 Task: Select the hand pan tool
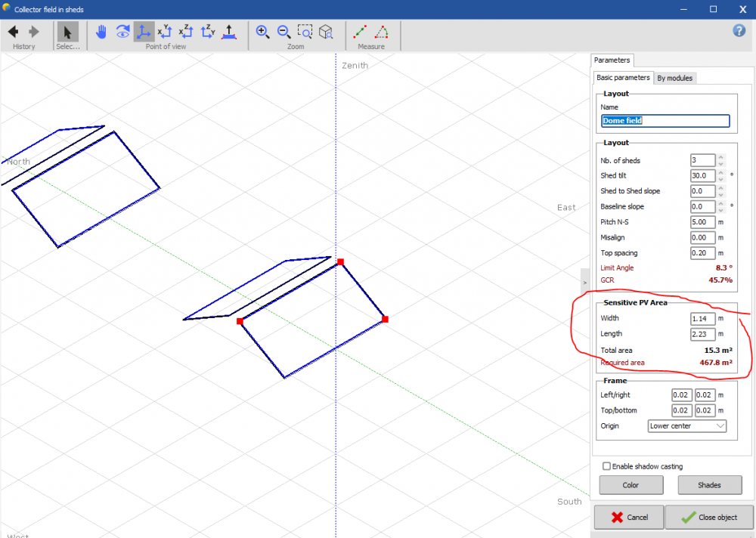(x=101, y=32)
